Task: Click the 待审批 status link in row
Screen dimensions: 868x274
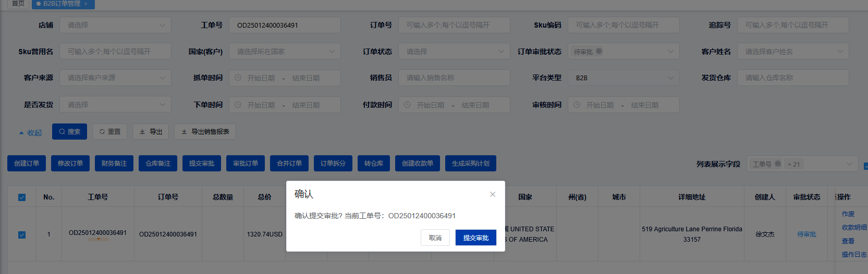Action: [x=806, y=234]
